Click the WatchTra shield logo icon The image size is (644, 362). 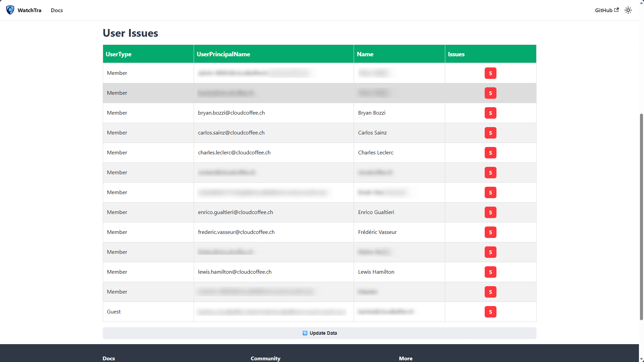coord(10,10)
